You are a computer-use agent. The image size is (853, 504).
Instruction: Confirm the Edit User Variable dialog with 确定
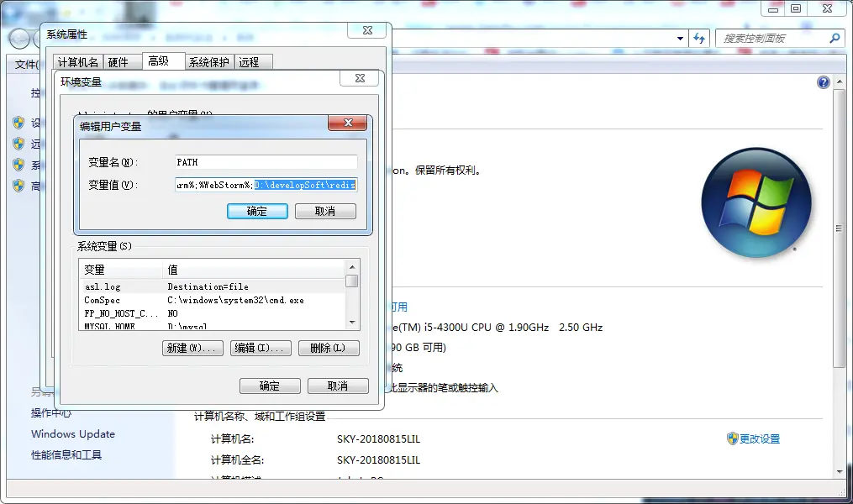point(257,211)
